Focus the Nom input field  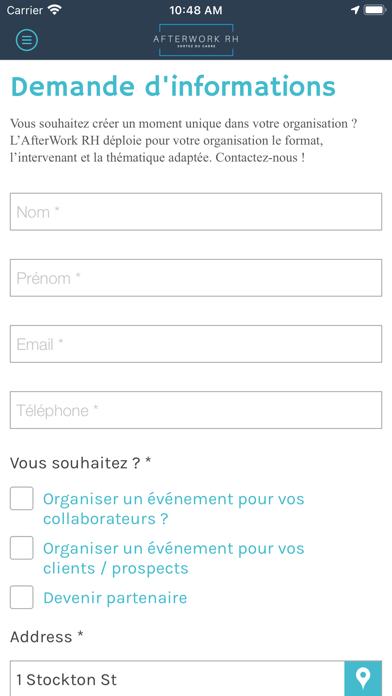tap(196, 212)
